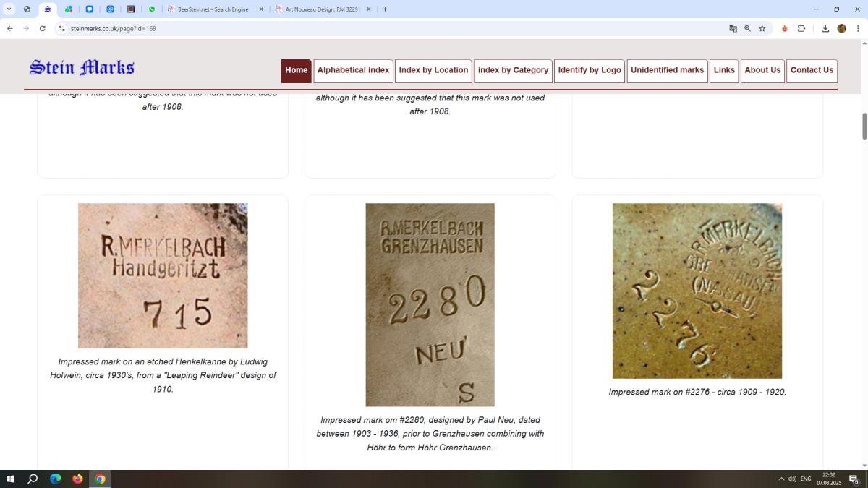This screenshot has width=868, height=488.
Task: Reload the current page
Action: click(x=43, y=28)
